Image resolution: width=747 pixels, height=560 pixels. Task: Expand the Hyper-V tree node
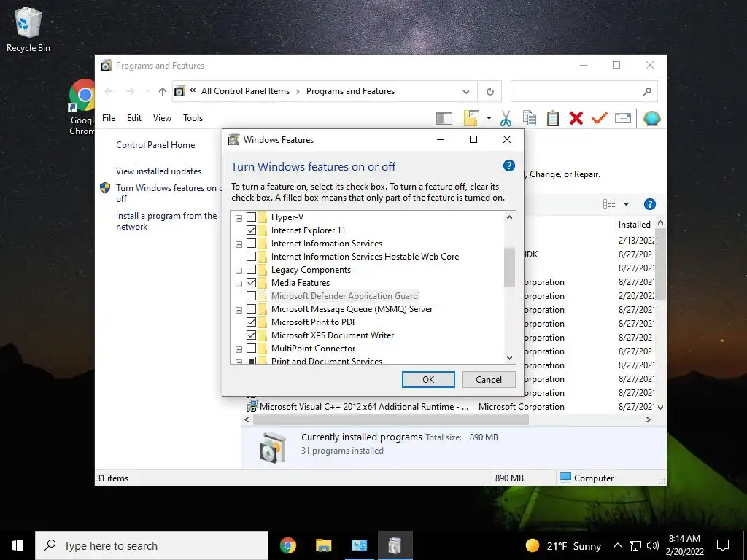[x=239, y=218]
